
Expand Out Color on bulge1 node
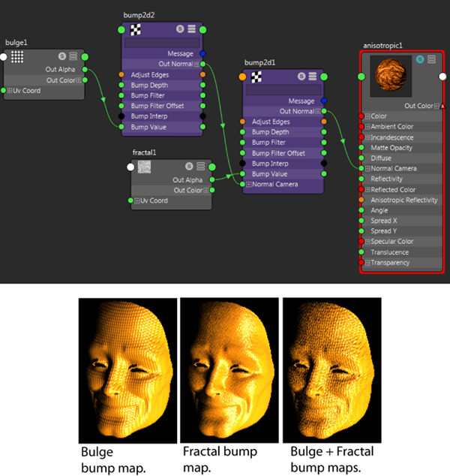[79, 80]
